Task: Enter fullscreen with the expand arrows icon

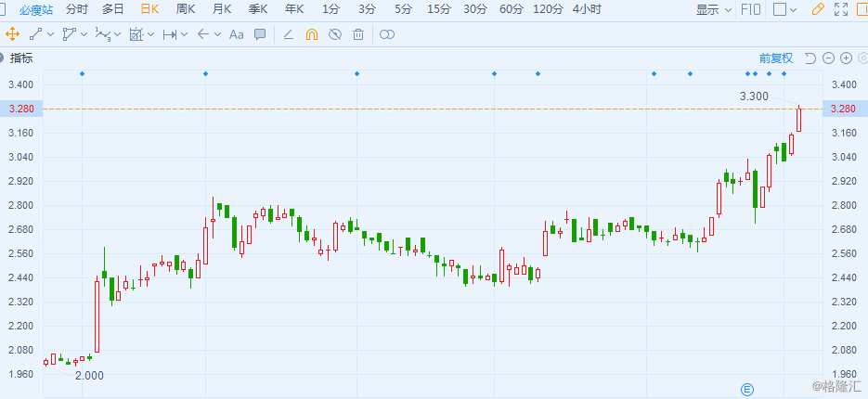Action: (841, 9)
